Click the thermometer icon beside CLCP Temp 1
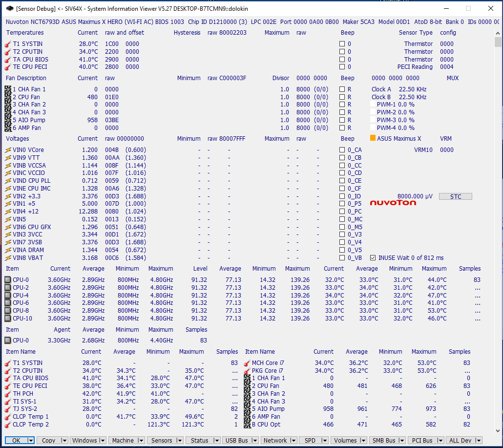The width and height of the screenshot is (503, 448). [8, 417]
